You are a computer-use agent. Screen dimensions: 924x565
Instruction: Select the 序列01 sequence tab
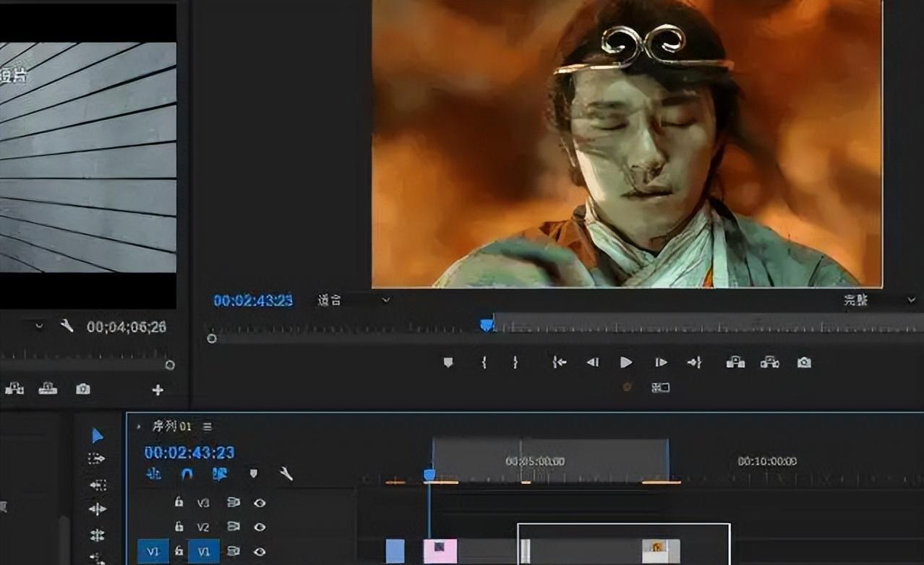point(171,427)
